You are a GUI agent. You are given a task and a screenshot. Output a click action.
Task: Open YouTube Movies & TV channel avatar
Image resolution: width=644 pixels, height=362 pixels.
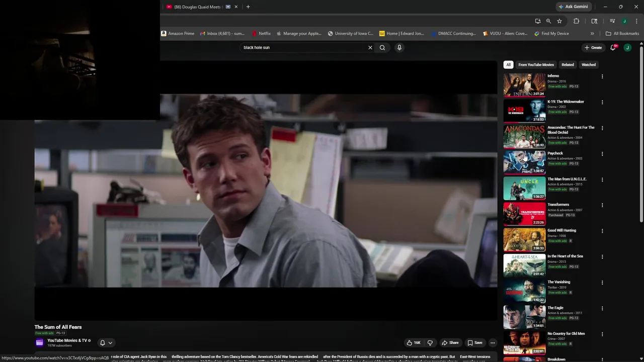[x=40, y=343]
